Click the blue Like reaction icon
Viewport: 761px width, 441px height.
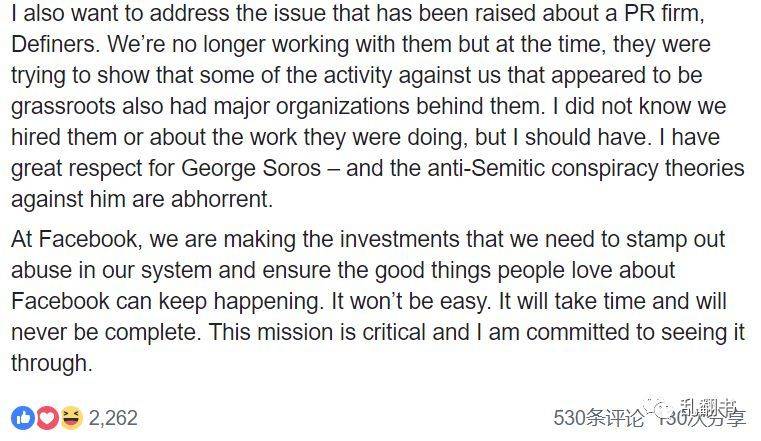(22, 418)
